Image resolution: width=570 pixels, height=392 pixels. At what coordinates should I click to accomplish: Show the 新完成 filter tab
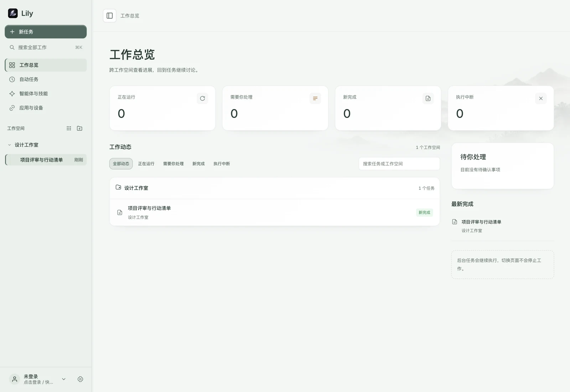click(x=198, y=164)
